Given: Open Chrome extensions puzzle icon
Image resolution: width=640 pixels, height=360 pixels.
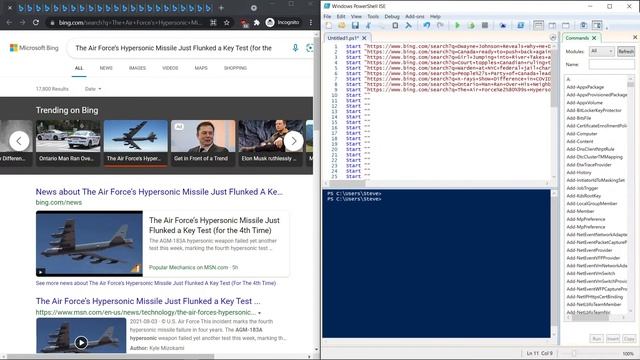Looking at the screenshot, I should click(x=256, y=22).
